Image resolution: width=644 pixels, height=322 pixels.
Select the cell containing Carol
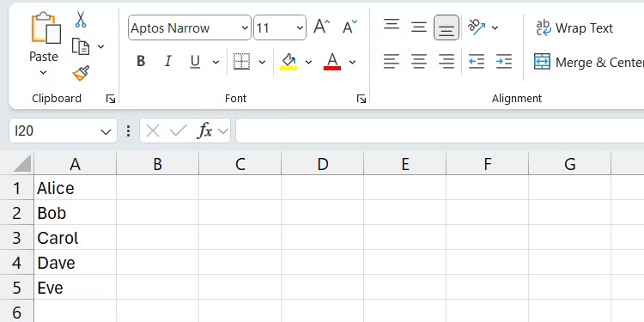coord(76,237)
